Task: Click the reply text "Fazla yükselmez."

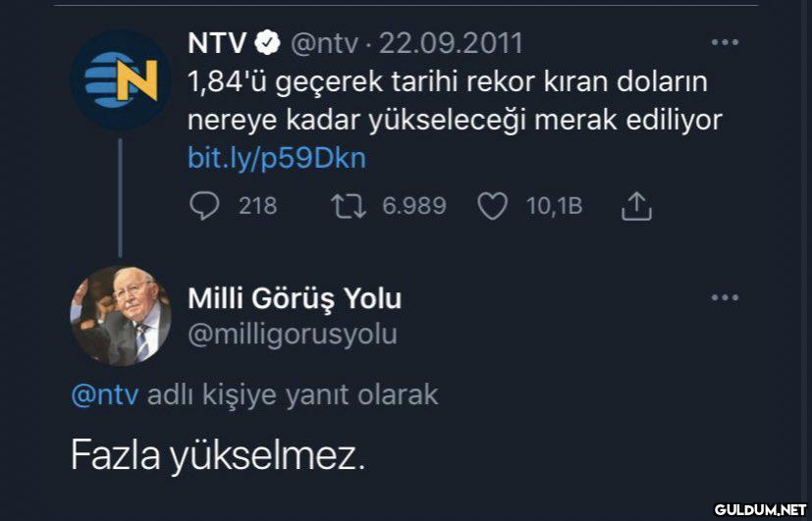Action: pos(217,453)
